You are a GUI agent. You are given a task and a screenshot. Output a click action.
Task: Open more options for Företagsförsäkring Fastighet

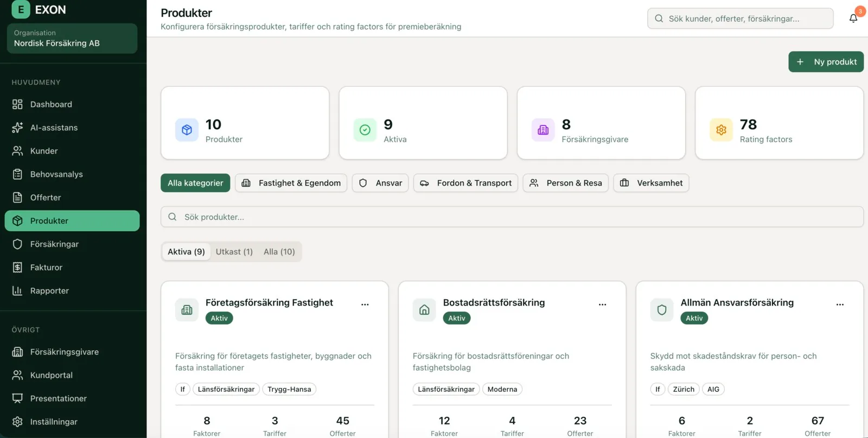pyautogui.click(x=365, y=304)
